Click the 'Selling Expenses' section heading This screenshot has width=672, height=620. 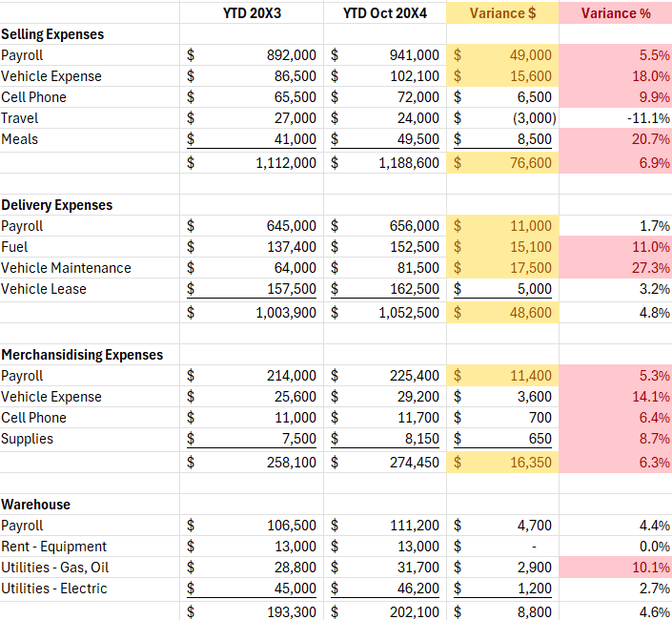52,34
